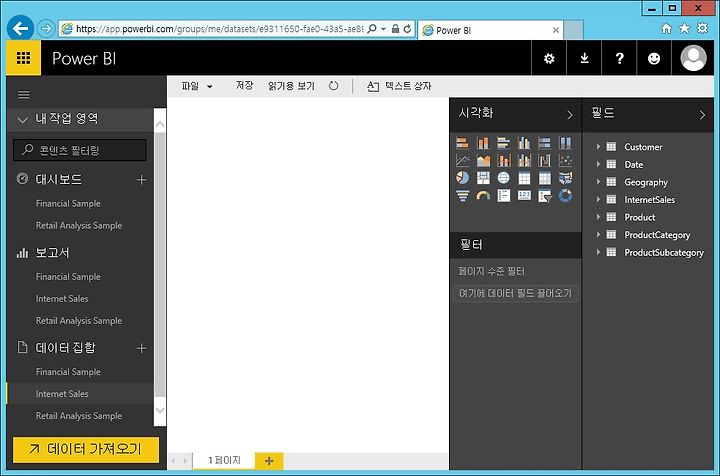Choose the area chart visualization
This screenshot has height=476, width=720.
pyautogui.click(x=483, y=161)
